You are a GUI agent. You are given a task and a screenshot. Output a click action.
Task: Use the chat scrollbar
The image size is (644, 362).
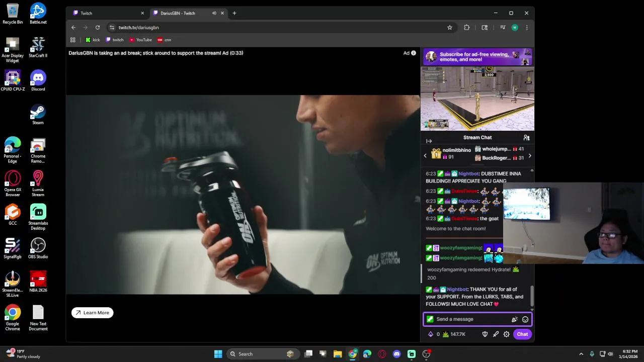click(532, 297)
